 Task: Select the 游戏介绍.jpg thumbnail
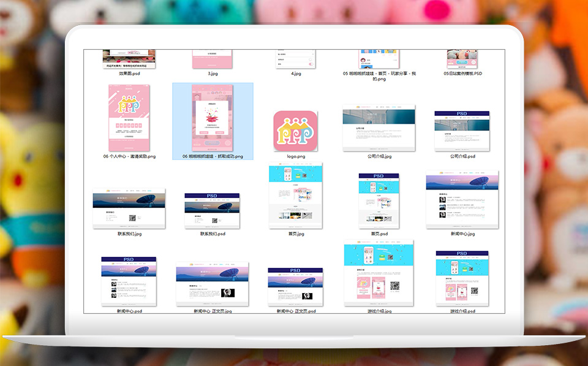pos(379,273)
